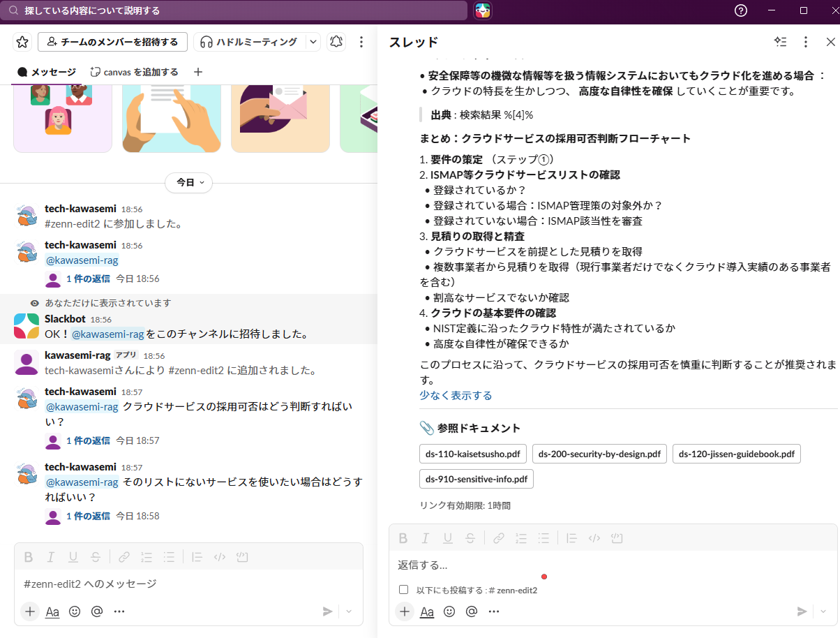Open thread panel more-options menu

[806, 42]
